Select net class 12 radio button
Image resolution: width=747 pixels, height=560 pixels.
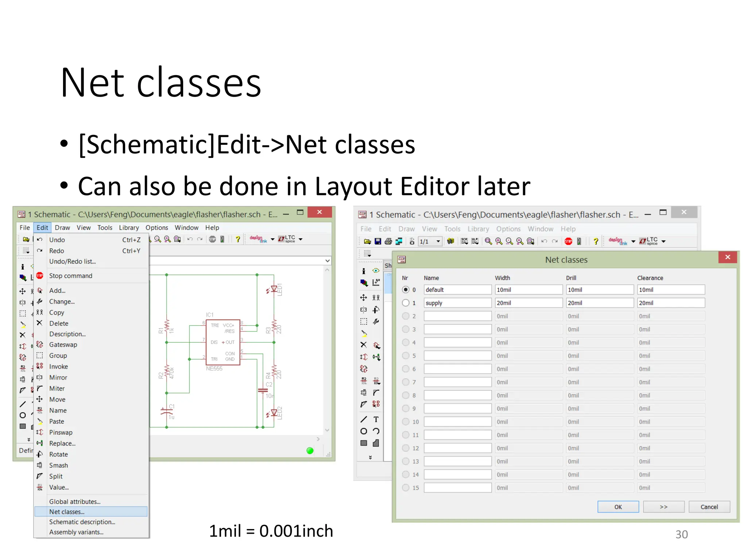coord(406,448)
